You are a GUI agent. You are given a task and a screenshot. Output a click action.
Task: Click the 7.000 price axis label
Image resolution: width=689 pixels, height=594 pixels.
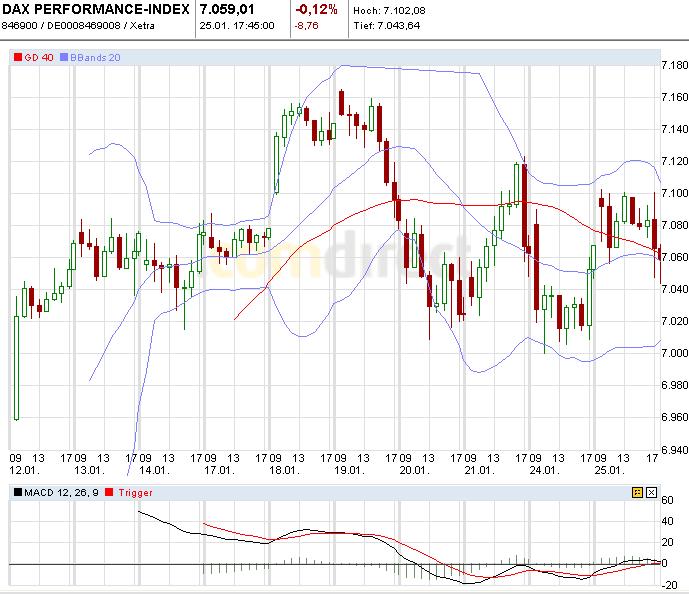[674, 353]
